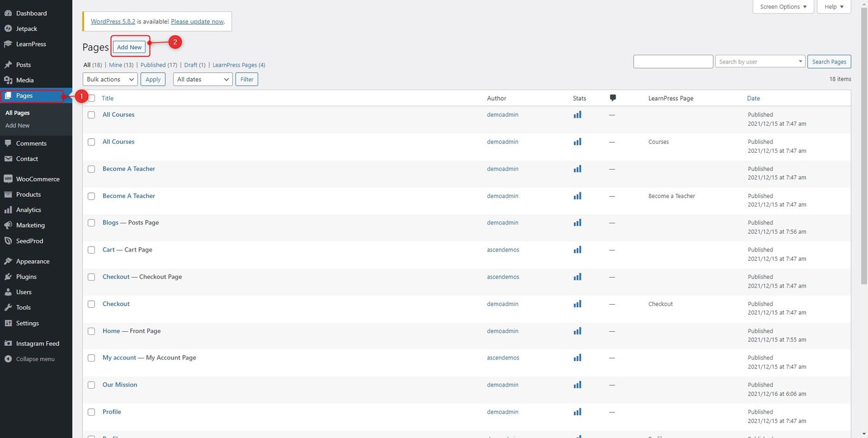
Task: Expand the All dates dropdown
Action: coord(203,79)
